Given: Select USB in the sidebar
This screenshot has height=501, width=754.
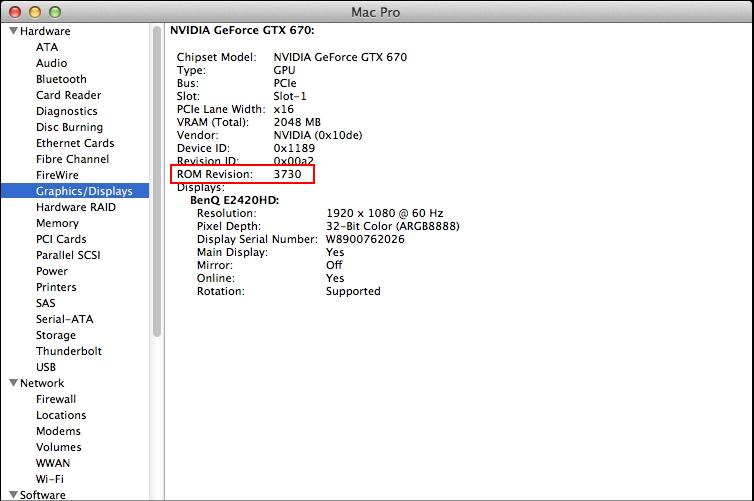Looking at the screenshot, I should tap(46, 367).
